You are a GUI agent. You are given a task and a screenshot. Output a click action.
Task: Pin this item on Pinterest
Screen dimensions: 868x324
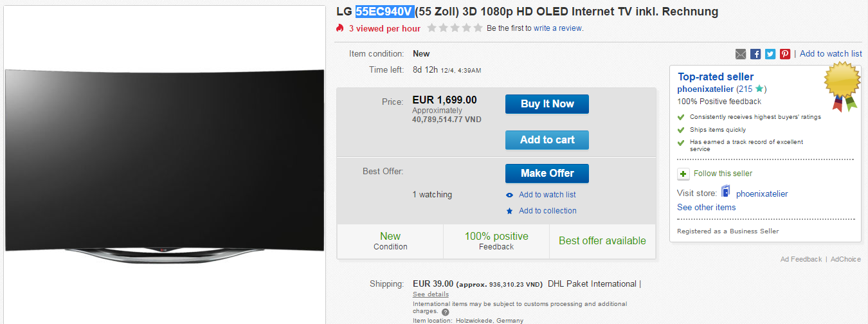click(785, 54)
